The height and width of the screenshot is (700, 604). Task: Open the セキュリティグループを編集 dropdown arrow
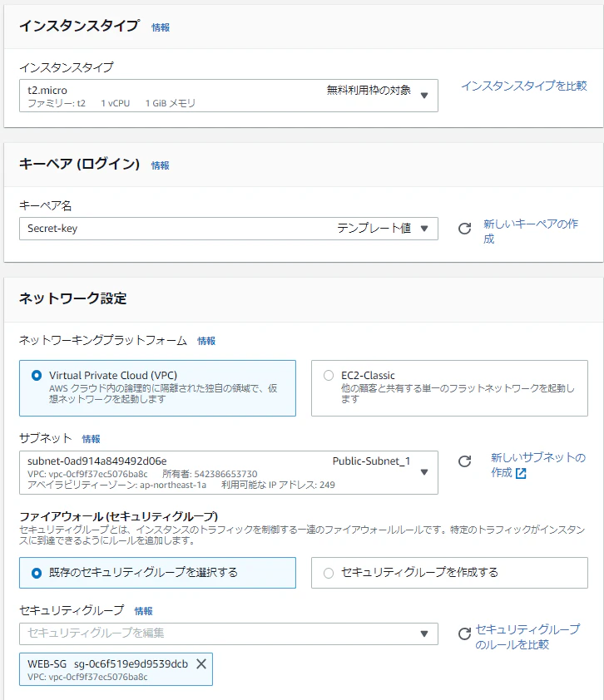pyautogui.click(x=424, y=634)
